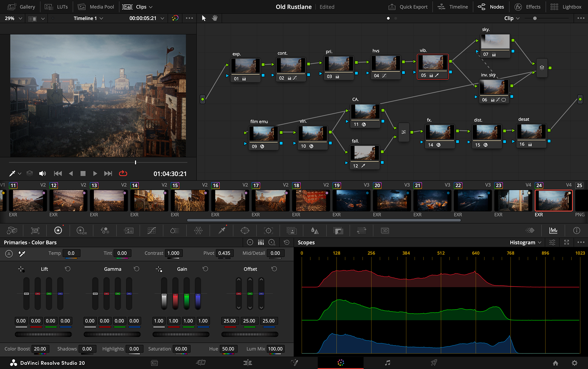The height and width of the screenshot is (369, 588).
Task: Reset the Gamma color bars
Action: [137, 269]
